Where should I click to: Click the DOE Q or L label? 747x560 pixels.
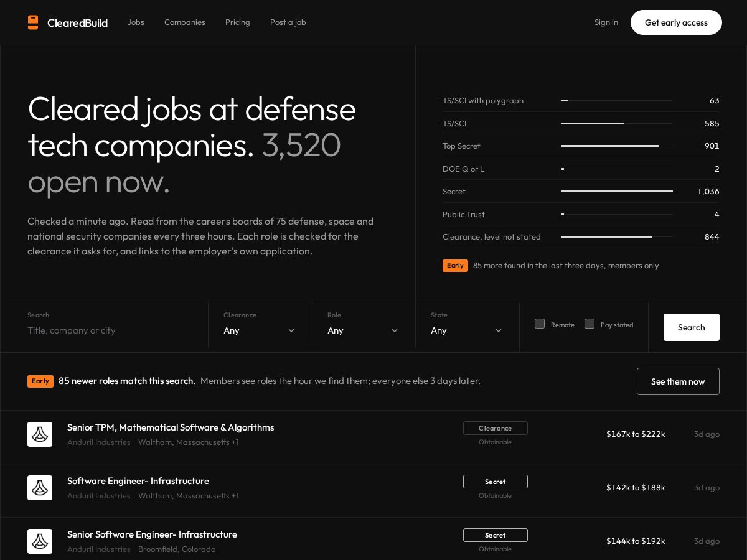pyautogui.click(x=463, y=169)
